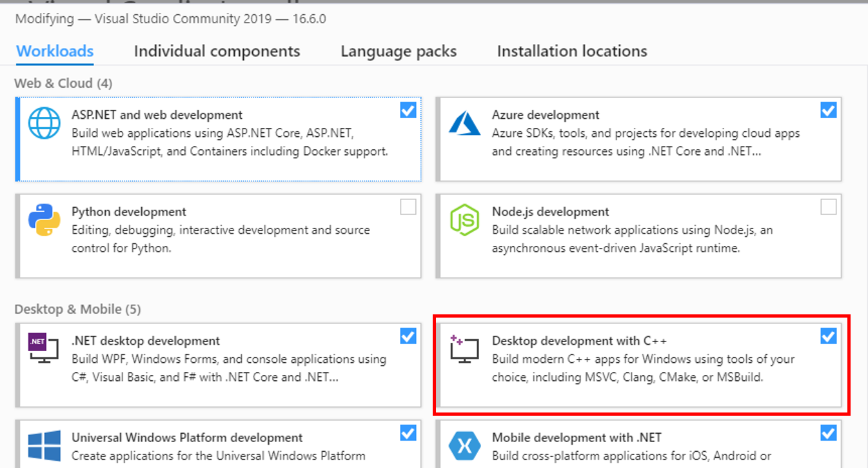Select the 'Azure development' card title

(546, 115)
